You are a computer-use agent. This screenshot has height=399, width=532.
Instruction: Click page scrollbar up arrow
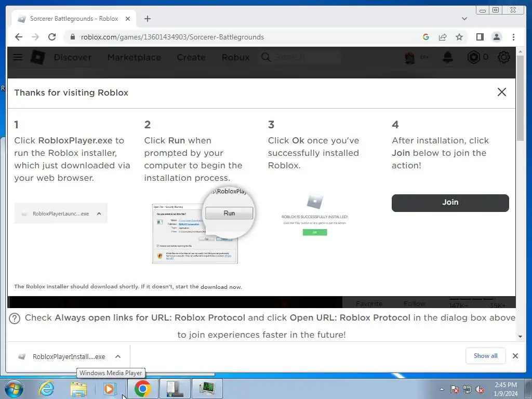tap(521, 51)
